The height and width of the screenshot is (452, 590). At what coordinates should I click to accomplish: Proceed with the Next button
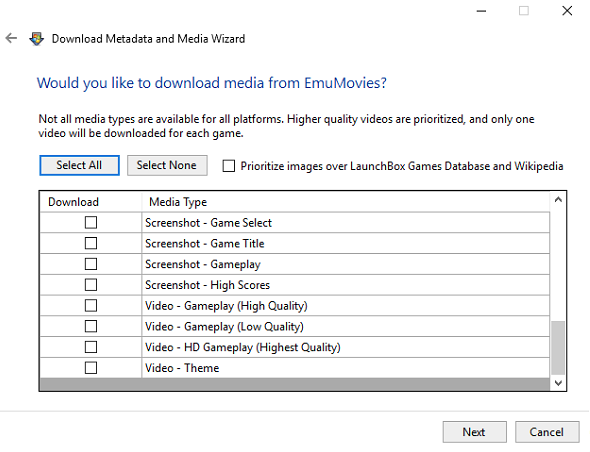pyautogui.click(x=474, y=432)
